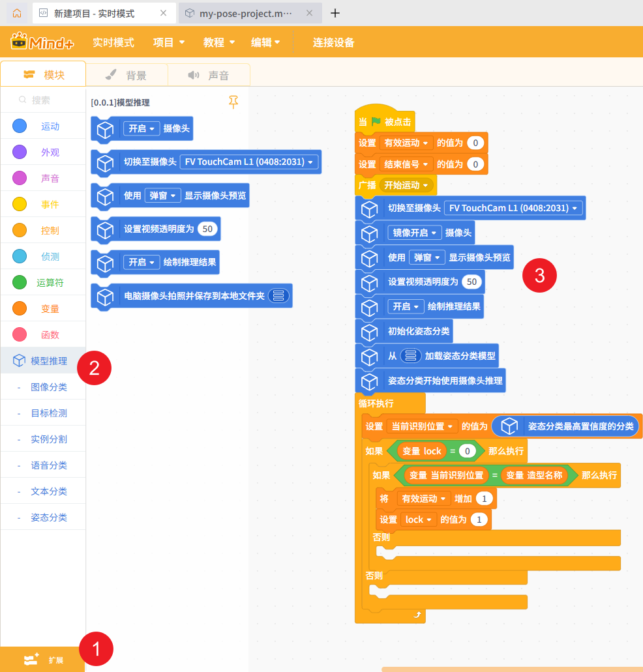
Task: Click the pin icon in the block palette
Action: 233,102
